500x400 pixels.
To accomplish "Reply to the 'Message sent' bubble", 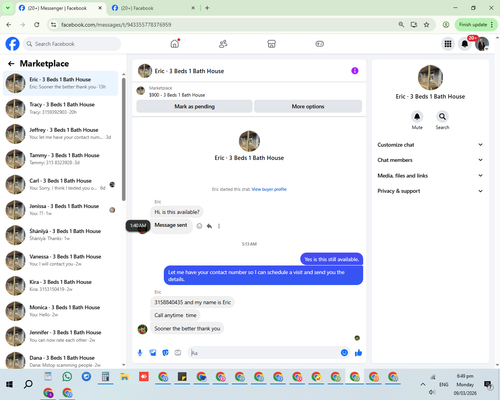I will pyautogui.click(x=209, y=226).
